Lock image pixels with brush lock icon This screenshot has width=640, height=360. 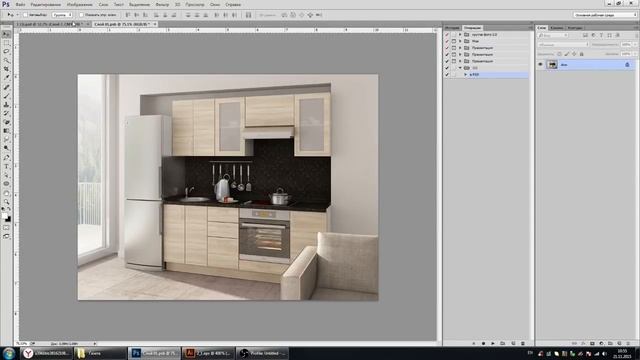click(x=567, y=54)
